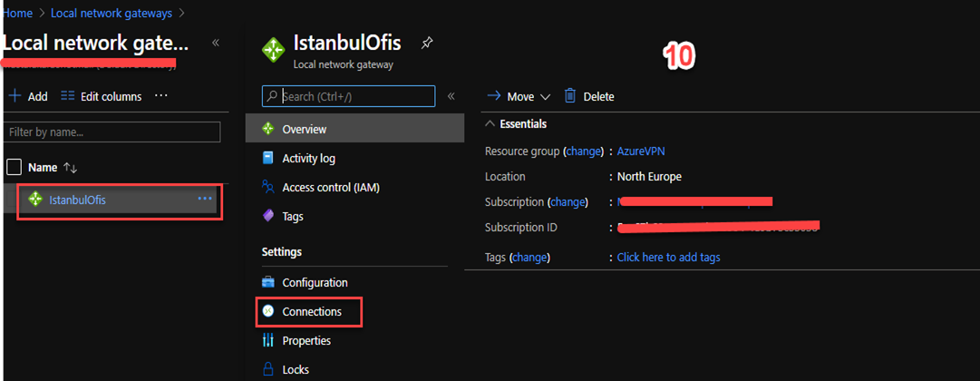Click the Move arrow icon
Viewport: 980px width, 381px height.
[494, 96]
